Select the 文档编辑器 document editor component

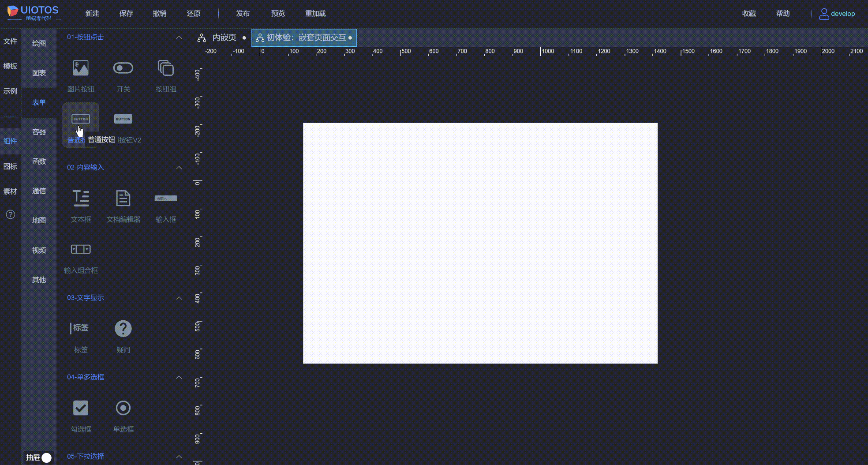(123, 199)
